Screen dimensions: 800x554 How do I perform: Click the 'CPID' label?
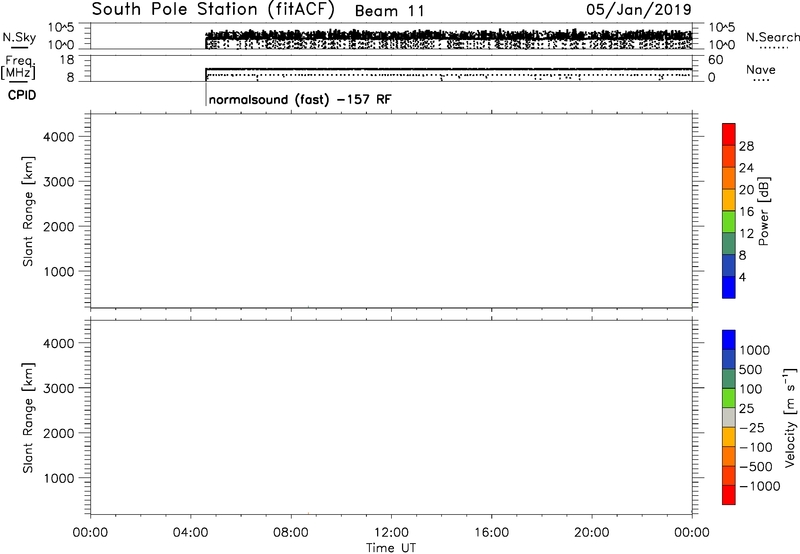coord(22,95)
